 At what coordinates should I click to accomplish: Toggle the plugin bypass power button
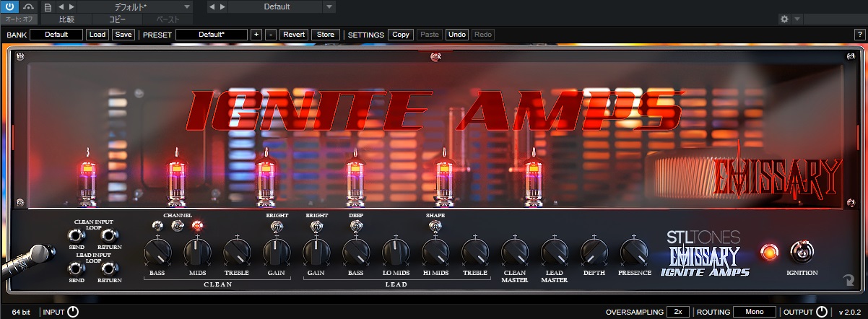pyautogui.click(x=11, y=6)
